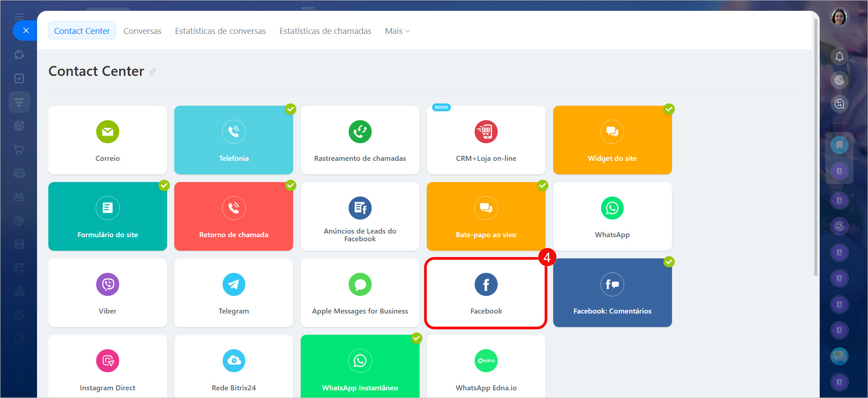Open the Facebook channel card
Screen dimensions: 868x398
coord(486,293)
